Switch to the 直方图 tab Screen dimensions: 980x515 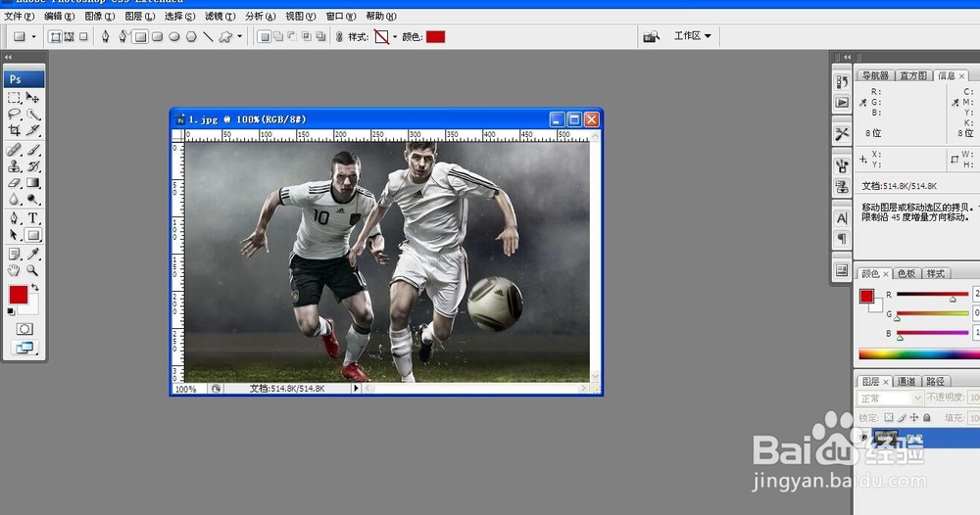pos(913,75)
